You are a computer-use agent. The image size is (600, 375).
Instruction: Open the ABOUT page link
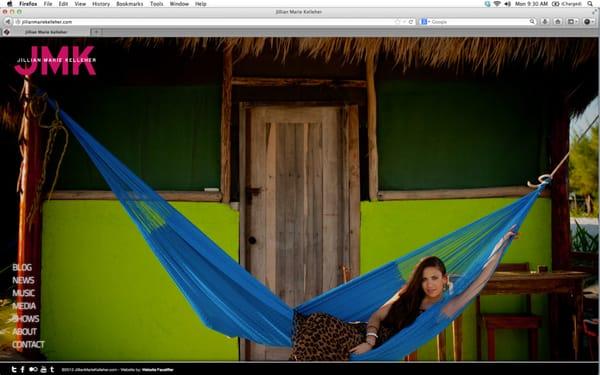(x=24, y=331)
